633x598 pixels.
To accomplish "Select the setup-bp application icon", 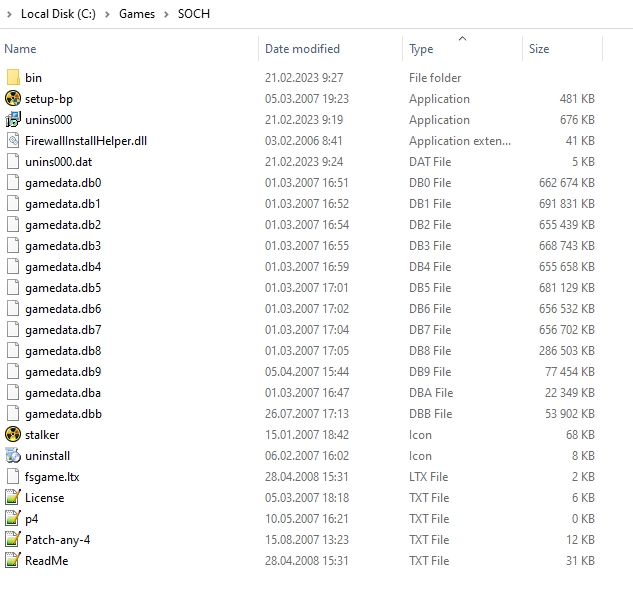I will pos(13,98).
